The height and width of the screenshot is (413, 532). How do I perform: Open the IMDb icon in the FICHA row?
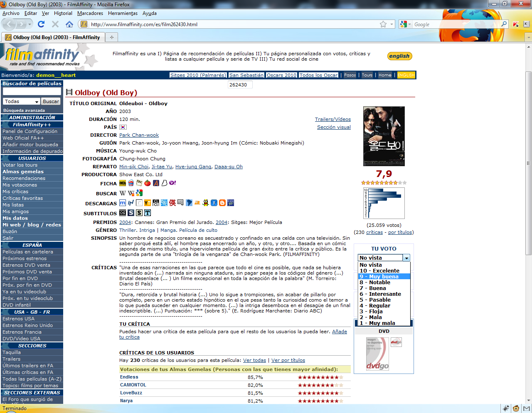coord(123,183)
